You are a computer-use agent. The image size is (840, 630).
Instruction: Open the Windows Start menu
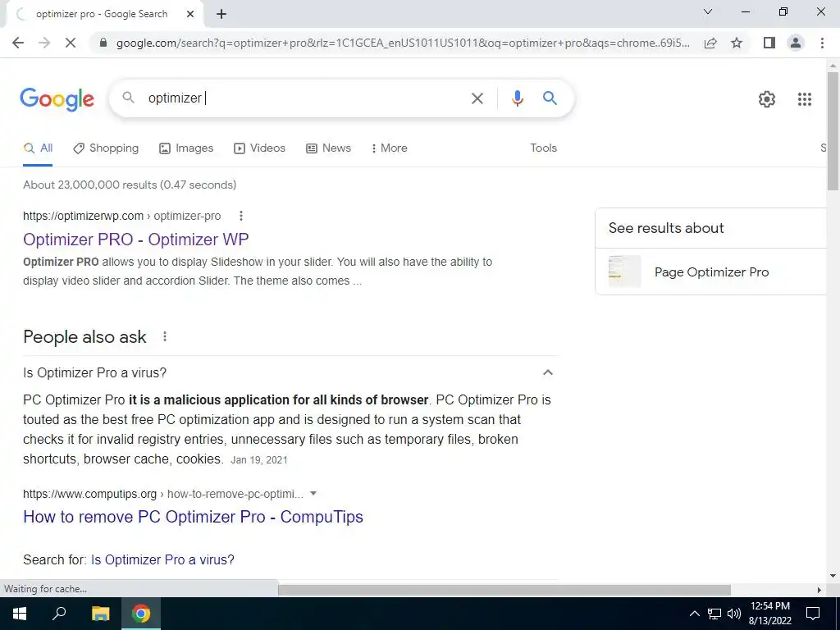(20, 614)
